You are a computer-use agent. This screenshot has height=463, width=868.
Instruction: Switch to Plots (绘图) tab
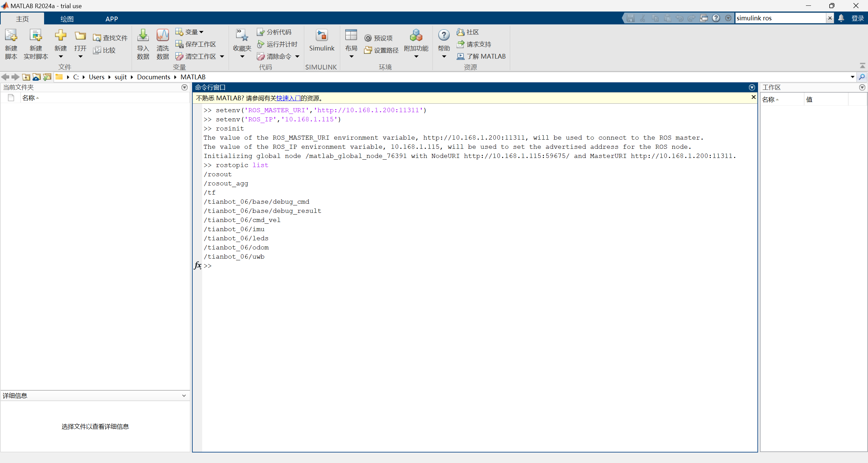click(x=67, y=19)
